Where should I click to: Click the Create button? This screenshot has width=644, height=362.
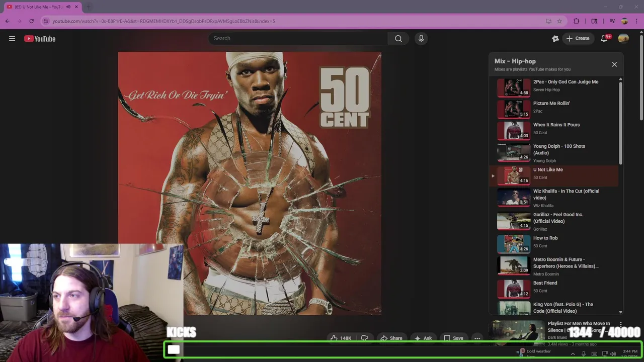point(577,39)
